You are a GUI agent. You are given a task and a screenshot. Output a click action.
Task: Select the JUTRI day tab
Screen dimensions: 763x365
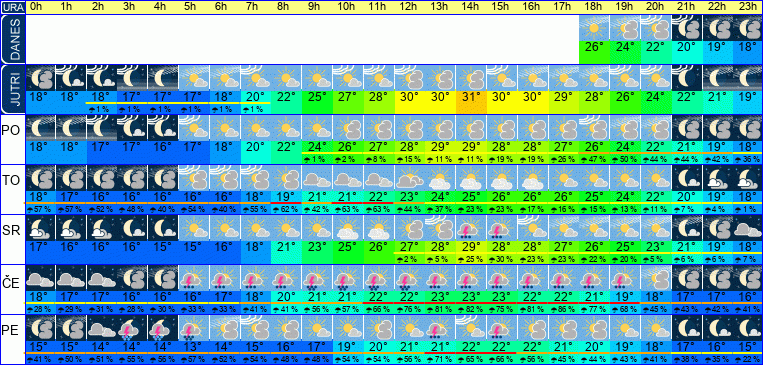(12, 89)
